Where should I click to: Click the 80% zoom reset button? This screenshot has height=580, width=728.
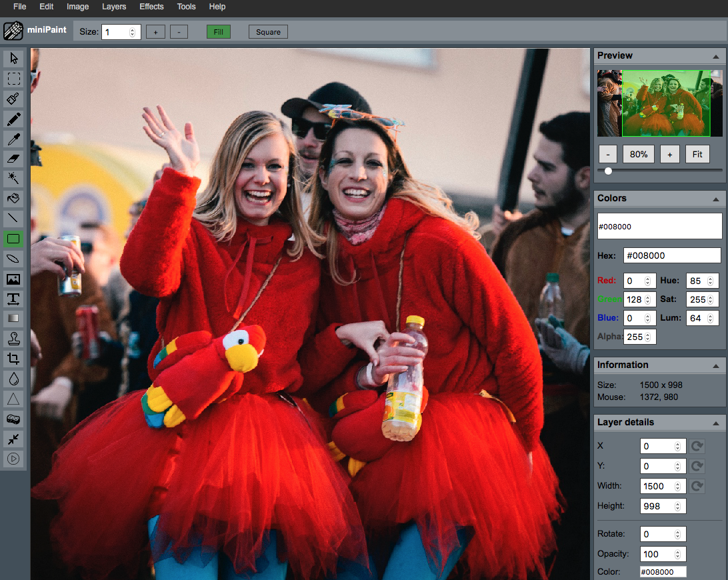(639, 154)
